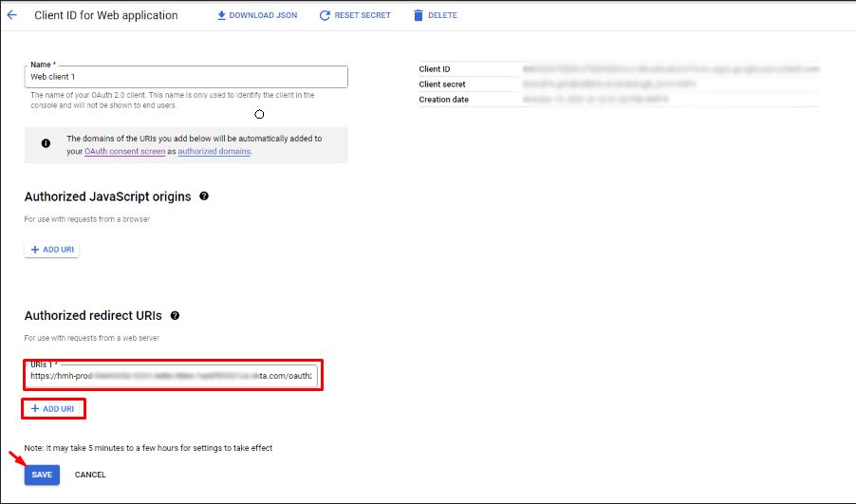Click the Download JSON button
The width and height of the screenshot is (856, 504).
(x=257, y=15)
